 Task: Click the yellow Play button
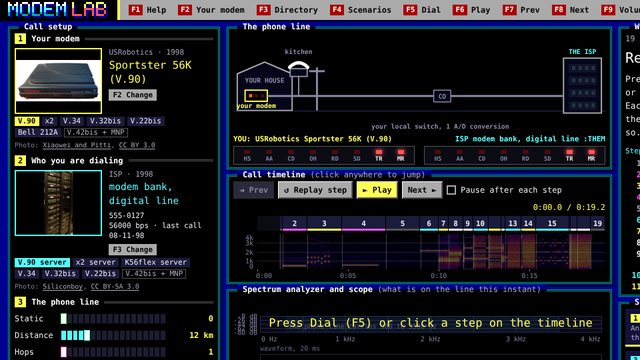377,190
